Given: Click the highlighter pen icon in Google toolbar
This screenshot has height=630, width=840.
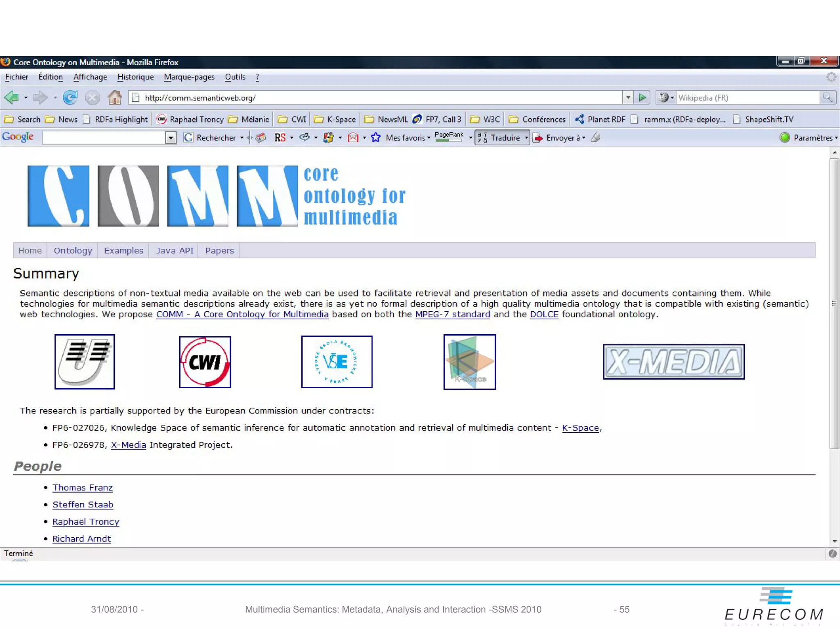Looking at the screenshot, I should pos(595,138).
